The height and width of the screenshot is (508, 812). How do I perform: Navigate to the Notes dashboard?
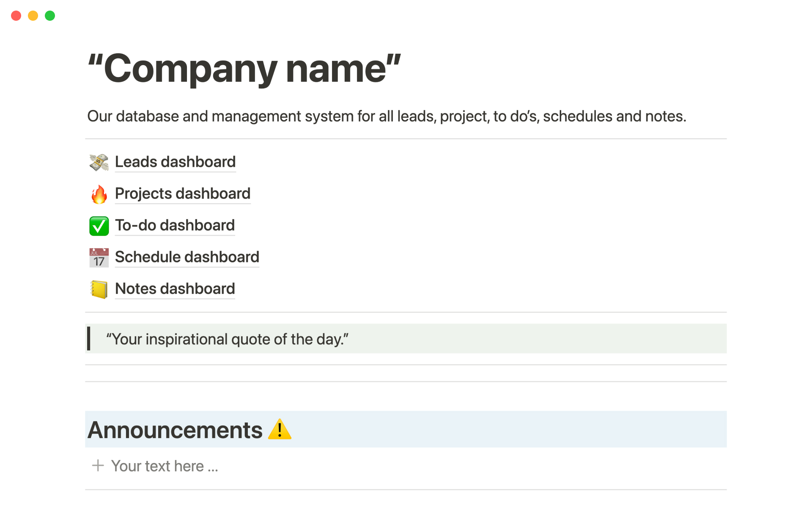(x=175, y=289)
